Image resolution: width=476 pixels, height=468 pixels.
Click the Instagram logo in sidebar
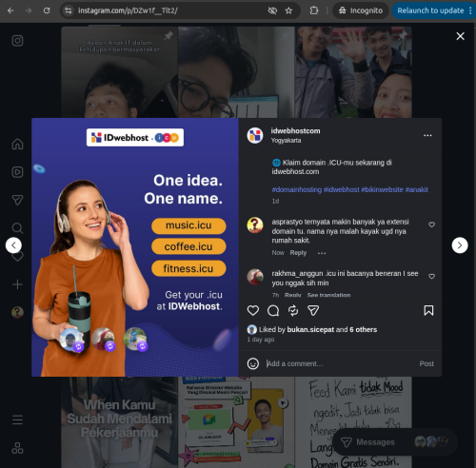click(17, 41)
